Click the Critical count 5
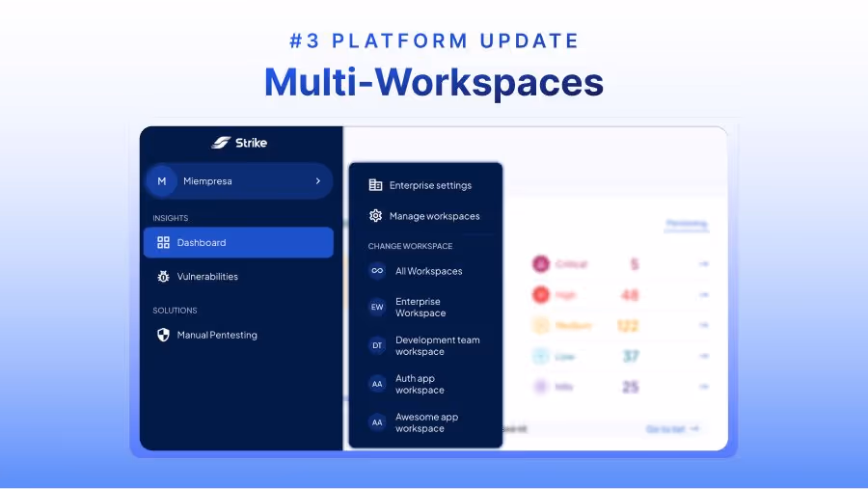868x489 pixels. (635, 264)
